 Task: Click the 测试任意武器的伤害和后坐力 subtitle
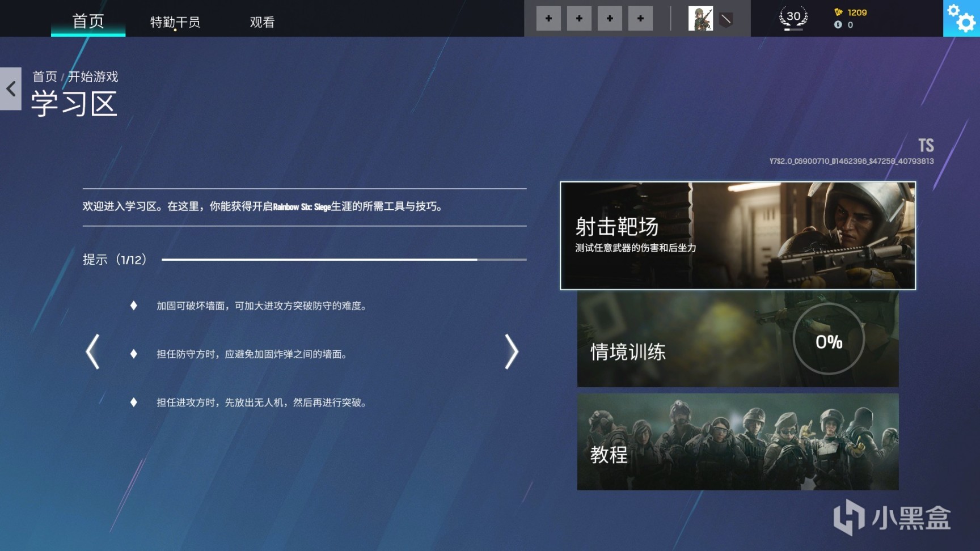coord(636,248)
